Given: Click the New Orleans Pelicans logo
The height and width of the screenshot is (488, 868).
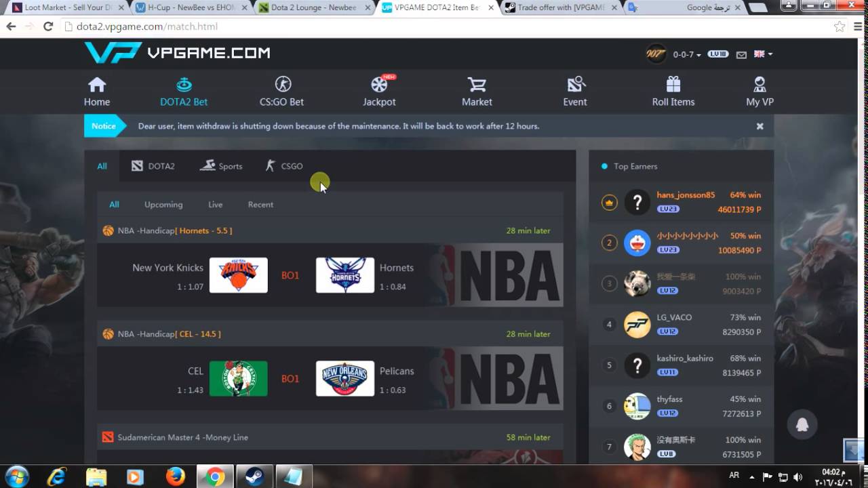Looking at the screenshot, I should click(345, 378).
